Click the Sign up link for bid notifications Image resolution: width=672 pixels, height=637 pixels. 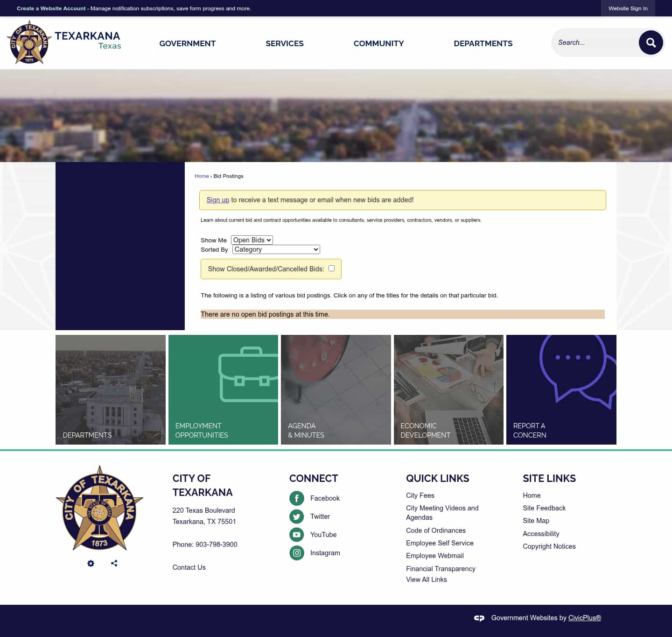(218, 199)
